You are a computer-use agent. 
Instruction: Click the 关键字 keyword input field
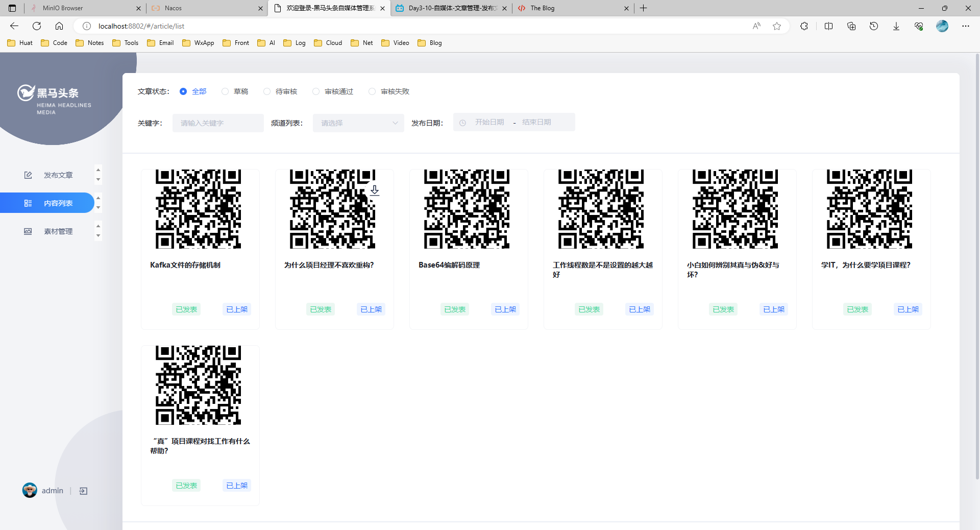coord(218,123)
